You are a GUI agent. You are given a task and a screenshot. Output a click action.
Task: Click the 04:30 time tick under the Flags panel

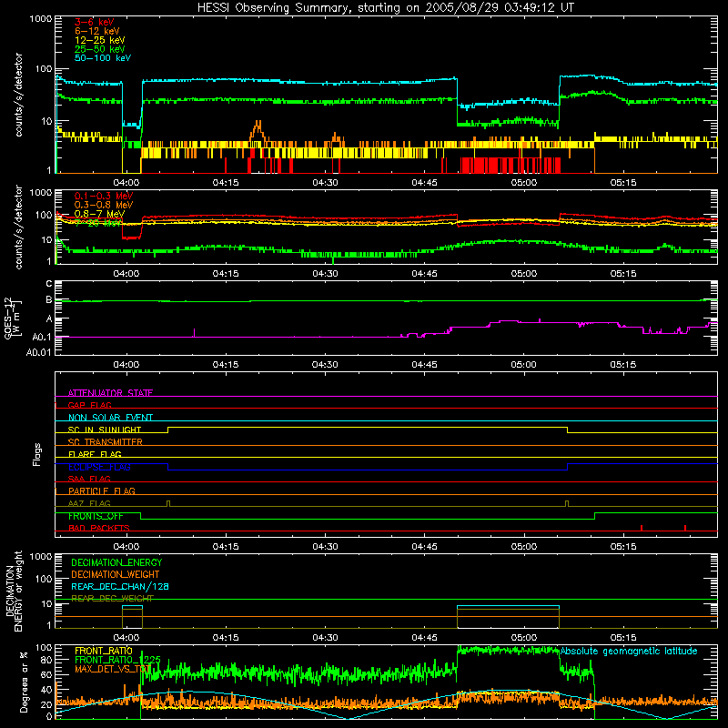coord(325,546)
